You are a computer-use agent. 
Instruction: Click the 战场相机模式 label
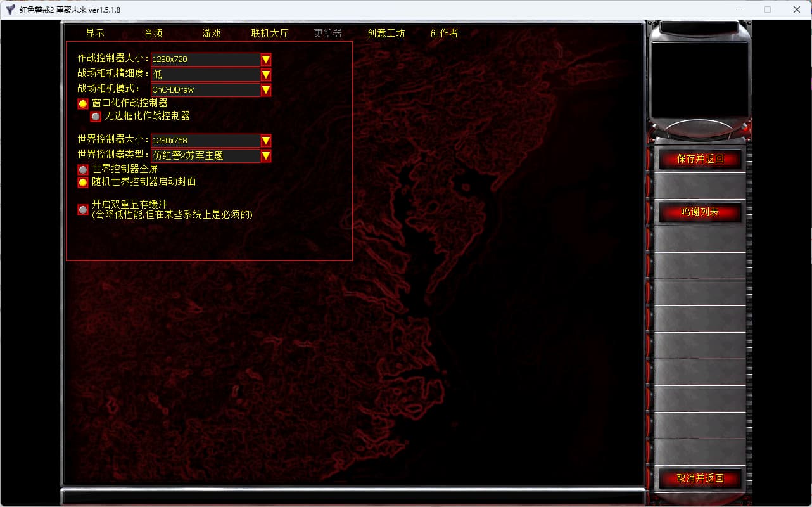pos(109,89)
